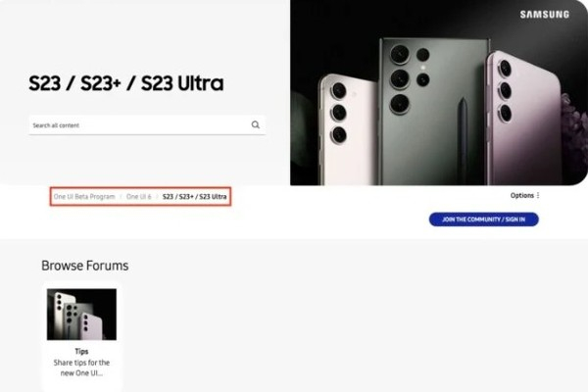Open the Tips forum thumbnail image

click(x=81, y=315)
